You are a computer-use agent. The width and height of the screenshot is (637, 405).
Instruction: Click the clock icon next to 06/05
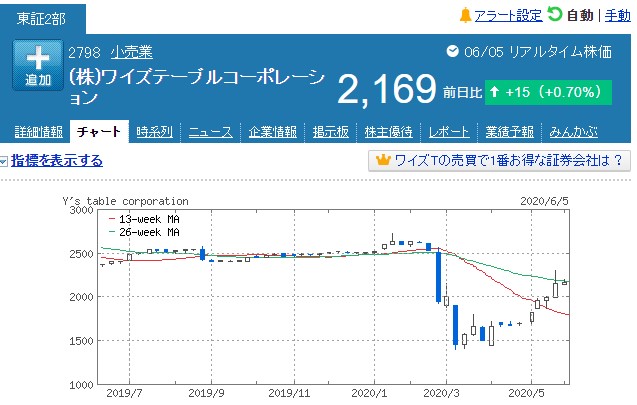(453, 51)
